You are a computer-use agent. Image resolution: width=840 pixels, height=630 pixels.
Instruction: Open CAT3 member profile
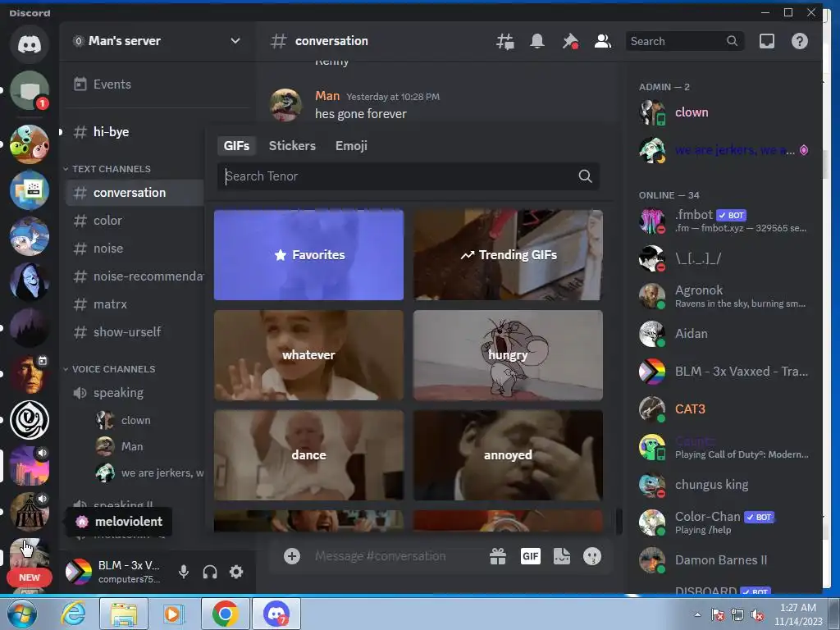click(x=724, y=409)
